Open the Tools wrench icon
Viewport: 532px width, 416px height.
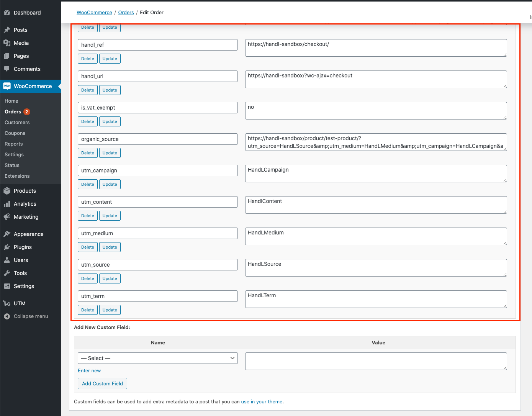7,273
